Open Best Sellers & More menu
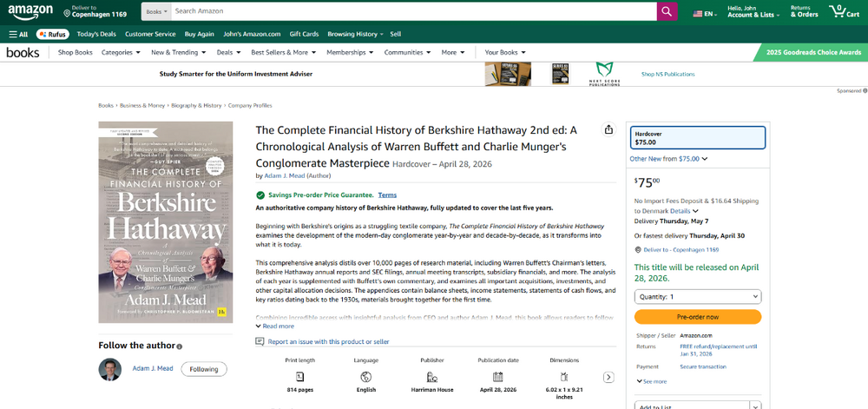This screenshot has height=409, width=868. click(284, 53)
